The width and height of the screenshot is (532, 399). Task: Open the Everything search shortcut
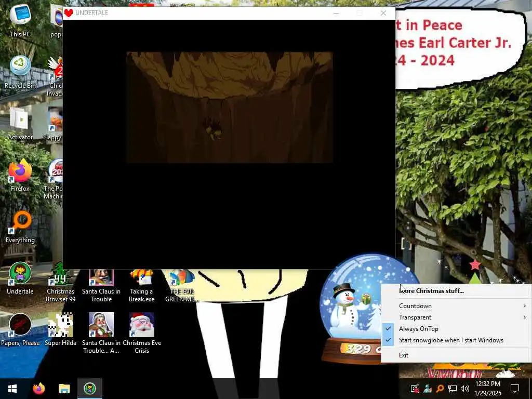click(x=20, y=227)
